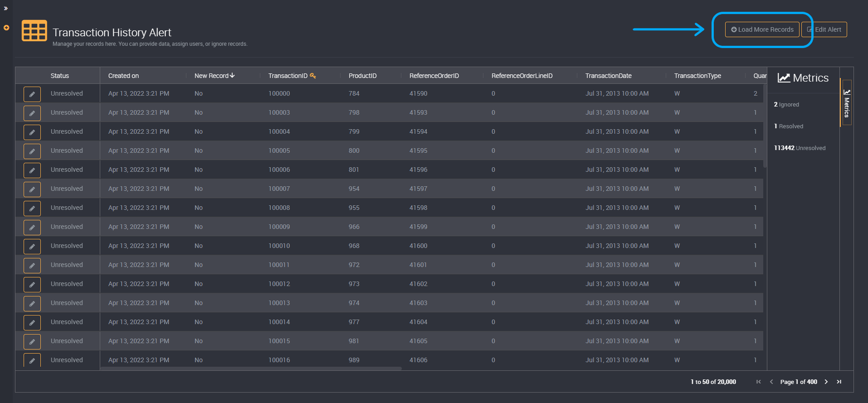Click ReferenceOrderID cell 41605
Viewport: 868px width, 403px height.
click(x=418, y=341)
